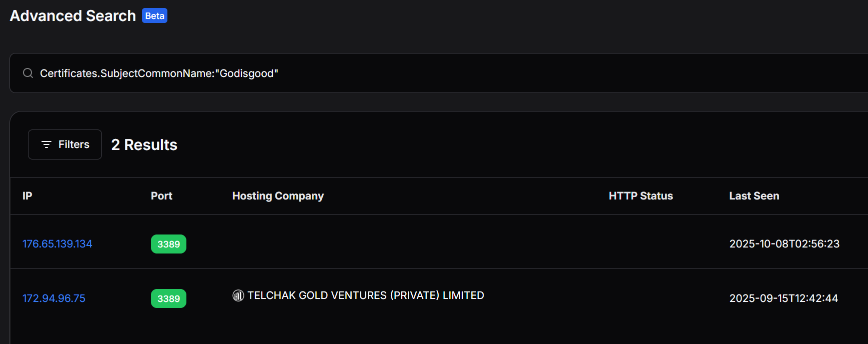Viewport: 868px width, 344px height.
Task: Sort by the Last Seen column header
Action: [754, 196]
